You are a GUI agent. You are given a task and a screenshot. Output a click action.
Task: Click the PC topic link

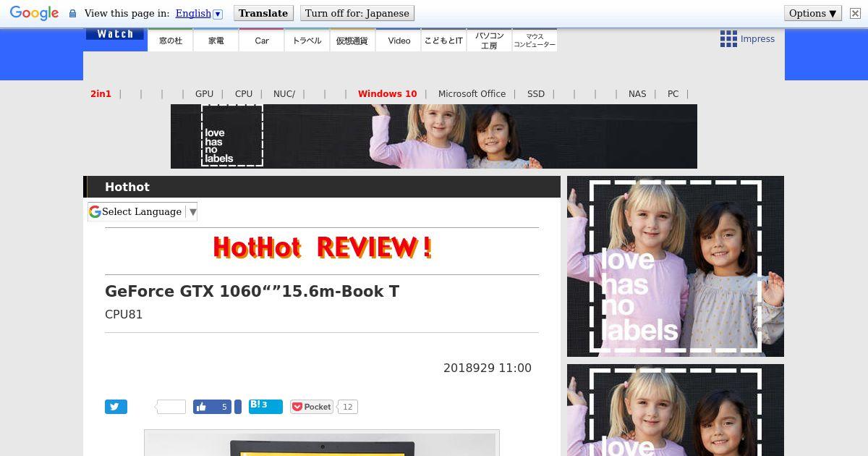coord(673,93)
